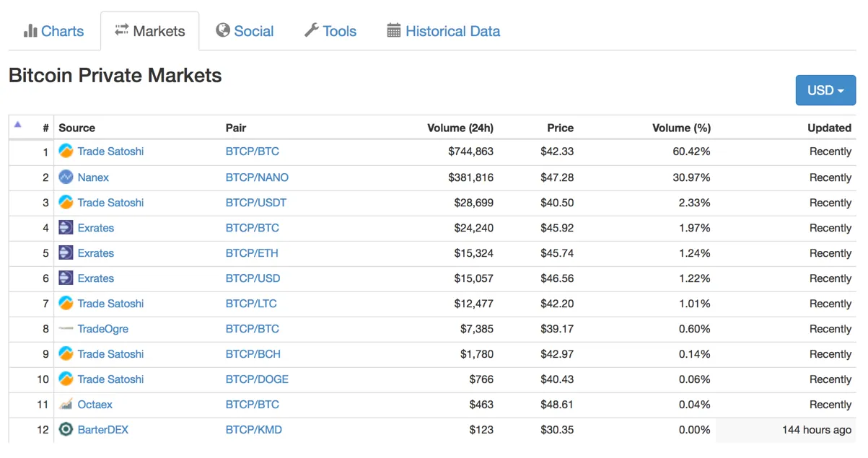Click the Bitcoin Private Markets heading
The width and height of the screenshot is (868, 458).
tap(115, 75)
